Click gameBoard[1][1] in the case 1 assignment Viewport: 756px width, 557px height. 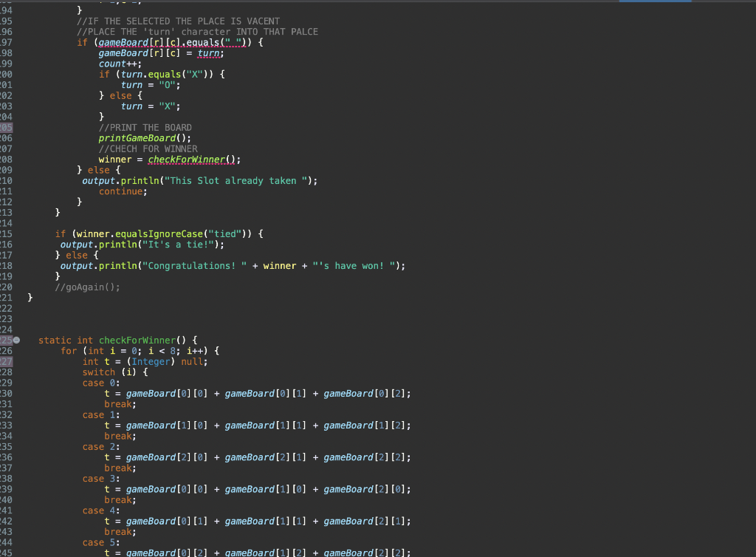pyautogui.click(x=266, y=426)
